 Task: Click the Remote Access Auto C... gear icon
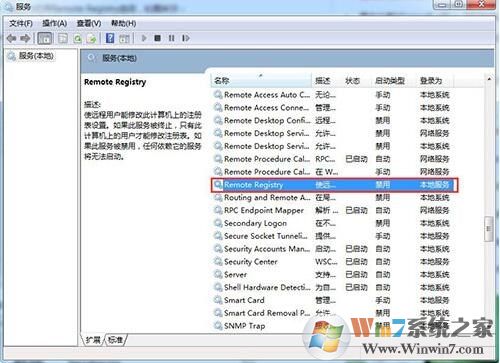point(218,95)
